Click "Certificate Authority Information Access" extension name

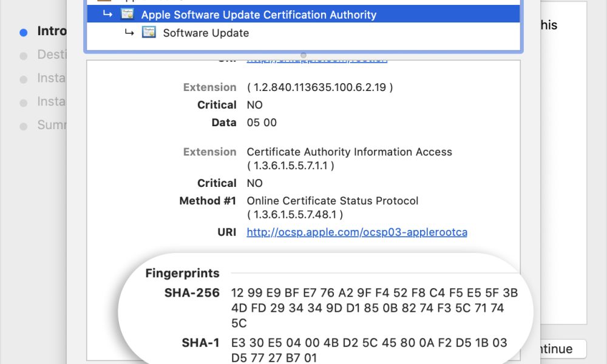pos(350,152)
